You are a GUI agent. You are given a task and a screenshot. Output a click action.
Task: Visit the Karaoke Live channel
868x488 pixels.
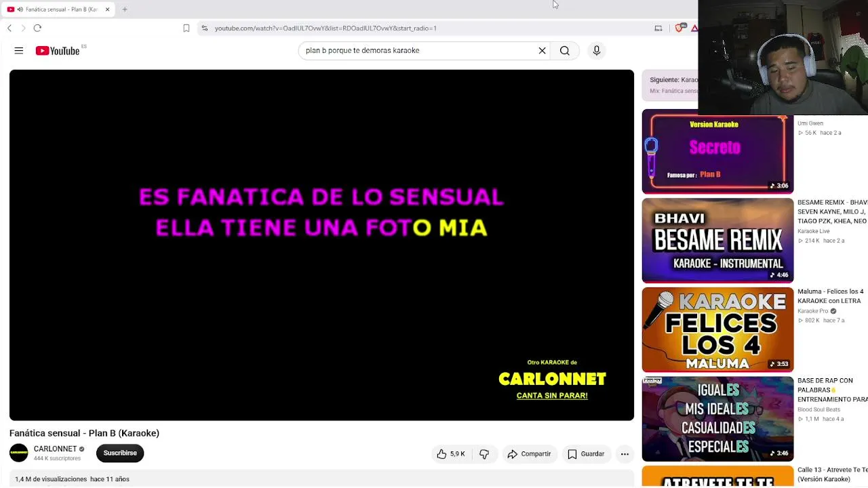[x=814, y=231]
